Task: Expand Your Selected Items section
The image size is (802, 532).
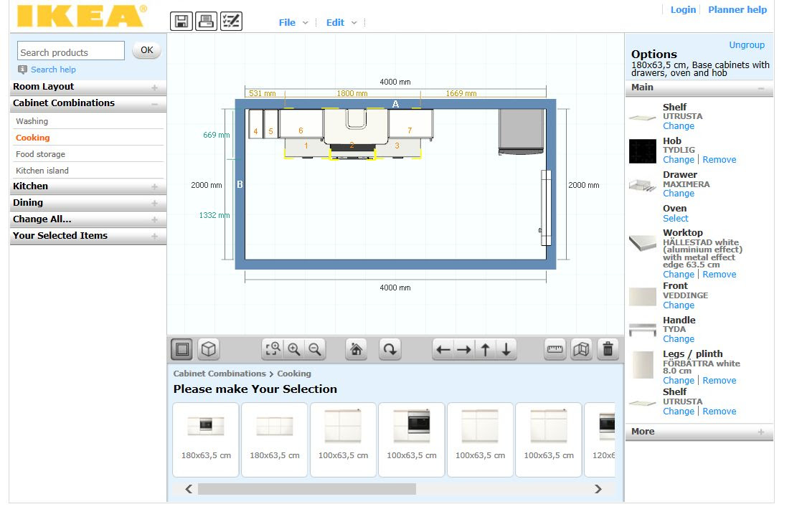Action: pos(88,236)
